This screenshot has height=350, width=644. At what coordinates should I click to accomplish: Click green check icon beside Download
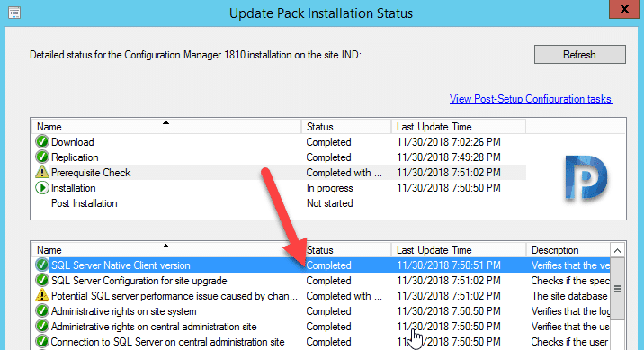(42, 142)
